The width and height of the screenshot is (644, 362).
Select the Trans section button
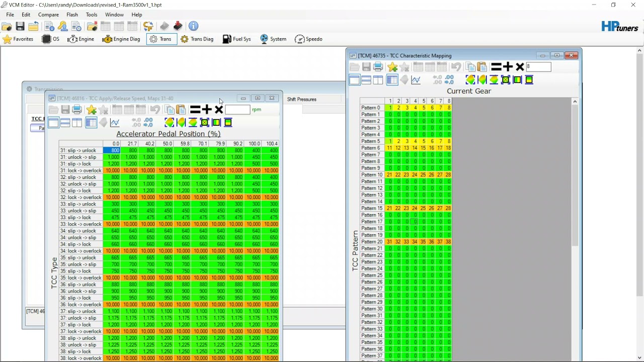tap(162, 39)
